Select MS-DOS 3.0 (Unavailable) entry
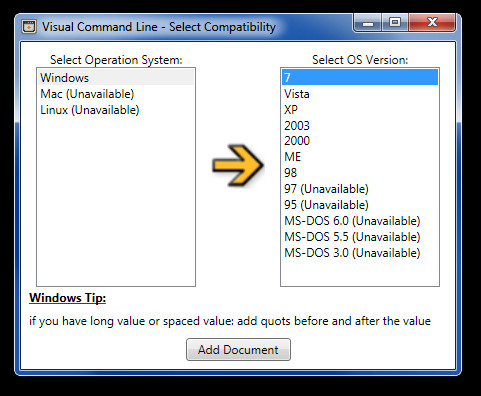Screen dimensions: 481x396 pos(360,253)
